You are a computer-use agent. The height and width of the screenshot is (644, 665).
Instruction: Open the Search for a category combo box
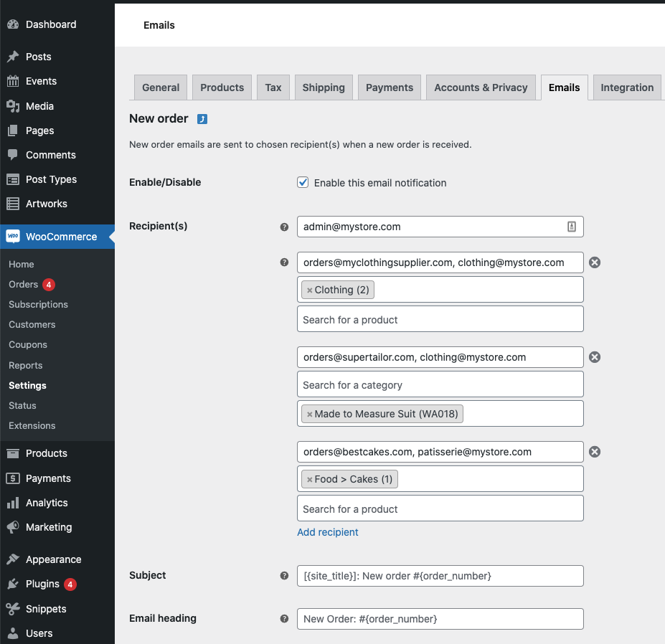tap(440, 384)
